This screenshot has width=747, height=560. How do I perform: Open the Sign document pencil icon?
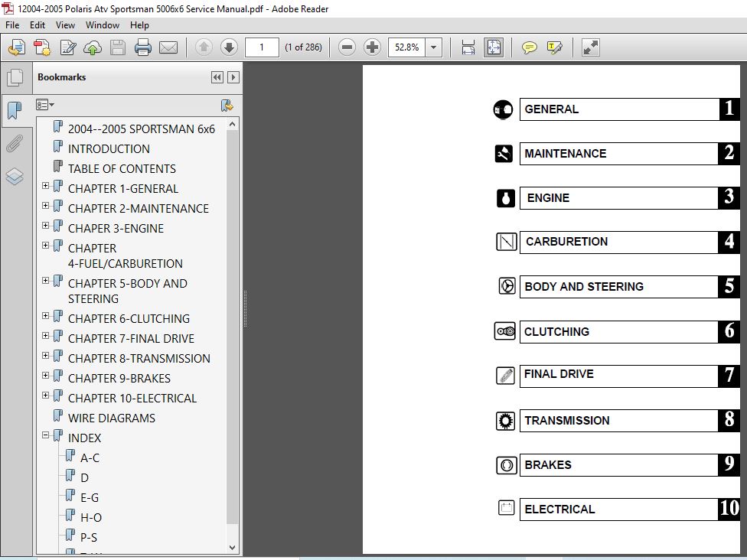pos(67,47)
